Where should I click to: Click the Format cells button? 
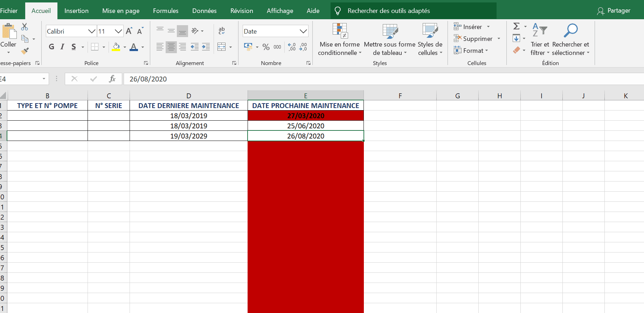pos(471,51)
